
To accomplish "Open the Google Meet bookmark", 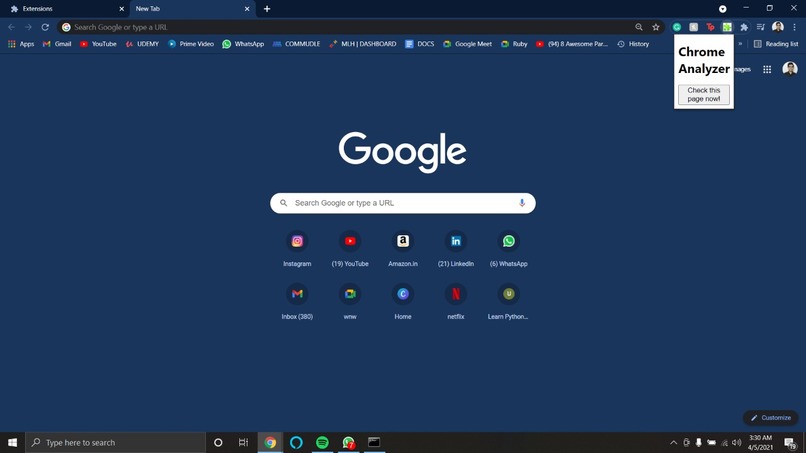I will [x=467, y=44].
